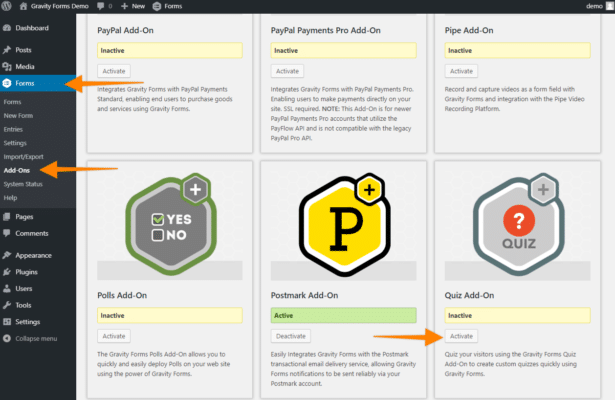615x400 pixels.
Task: Open Plugins from the sidebar
Action: click(28, 271)
